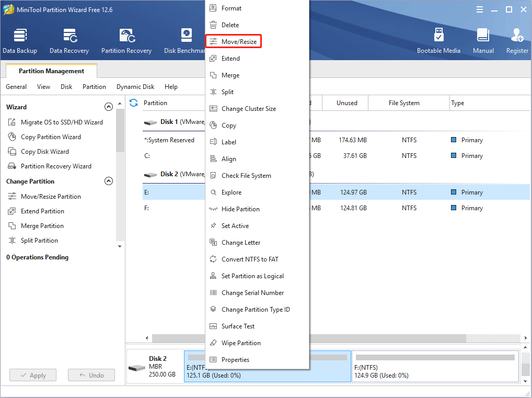The height and width of the screenshot is (398, 532).
Task: Open the Migrate OS to SSD/HD Wizard
Action: click(55, 122)
